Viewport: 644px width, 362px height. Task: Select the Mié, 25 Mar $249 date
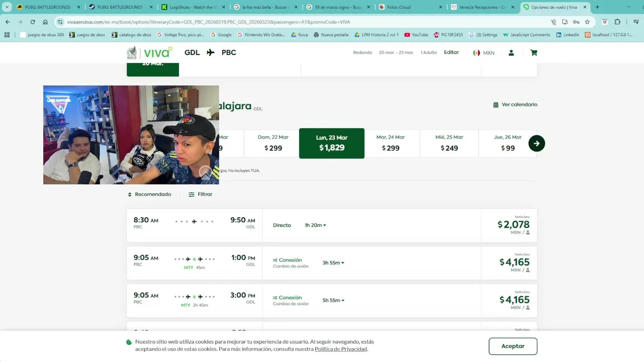coord(449,143)
